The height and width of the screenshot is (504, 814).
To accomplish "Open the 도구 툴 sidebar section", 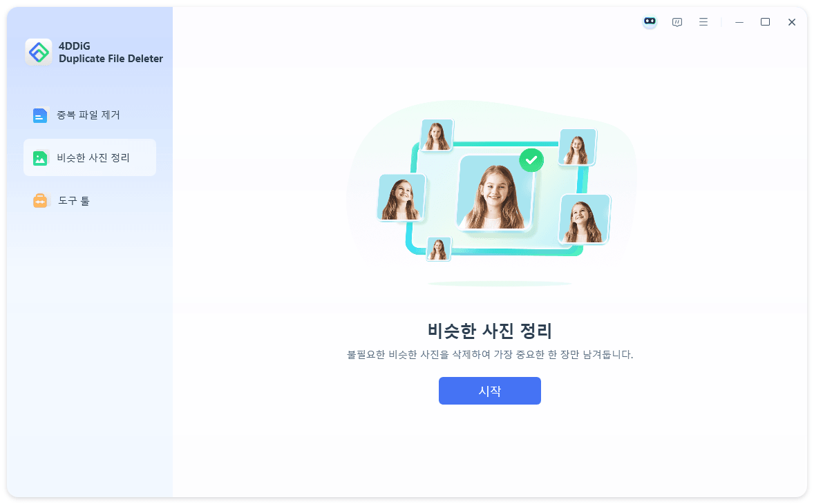I will pos(89,201).
